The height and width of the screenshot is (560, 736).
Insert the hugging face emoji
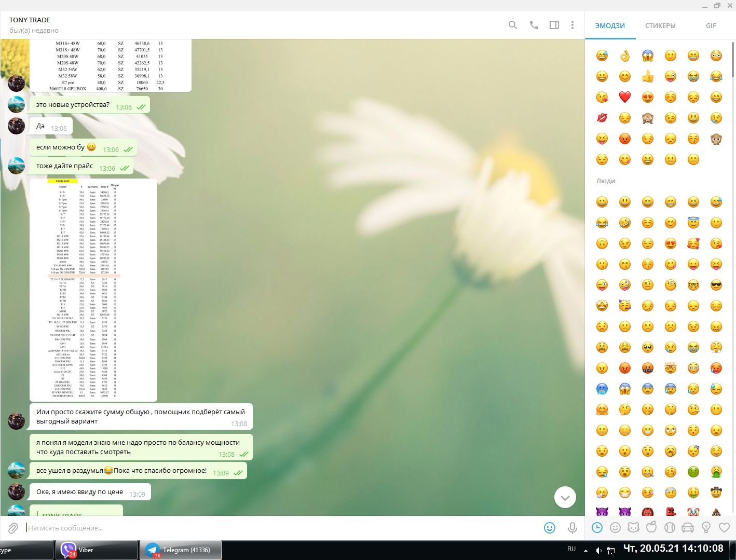click(x=602, y=409)
